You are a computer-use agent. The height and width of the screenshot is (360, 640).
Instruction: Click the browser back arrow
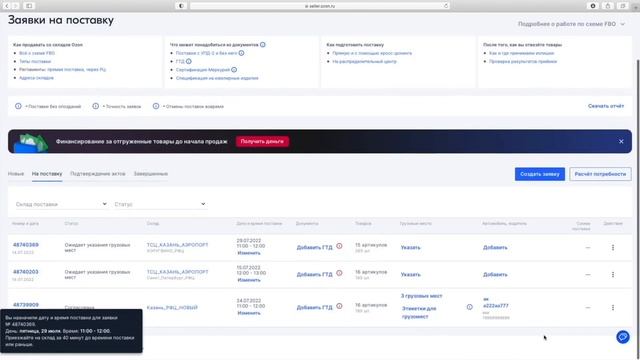pos(7,6)
